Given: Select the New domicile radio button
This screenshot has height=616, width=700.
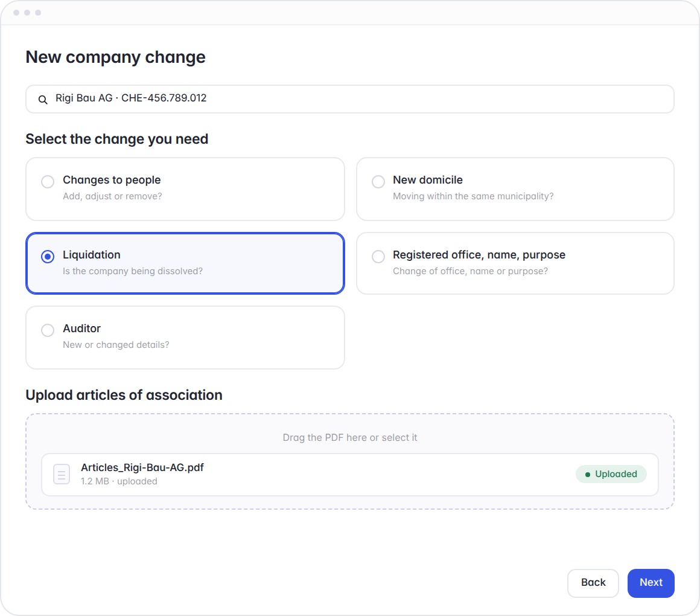Looking at the screenshot, I should [x=378, y=182].
